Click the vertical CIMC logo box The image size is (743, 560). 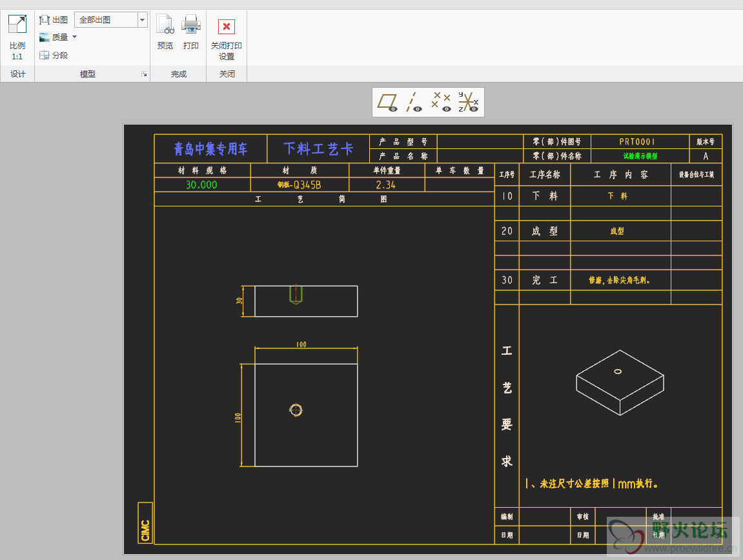(x=145, y=523)
